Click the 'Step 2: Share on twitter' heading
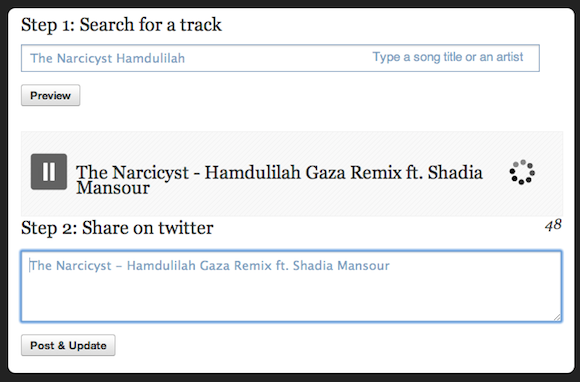This screenshot has height=382, width=580. point(117,228)
